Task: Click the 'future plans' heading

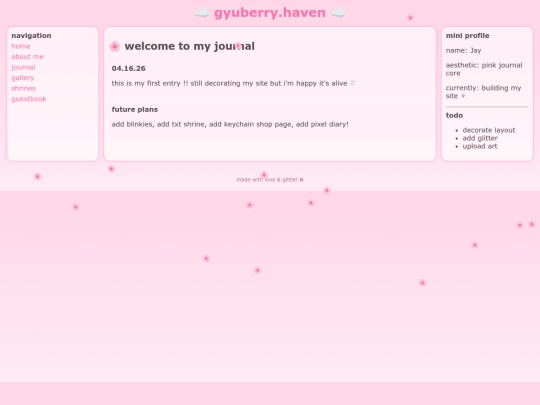Action: [x=135, y=110]
